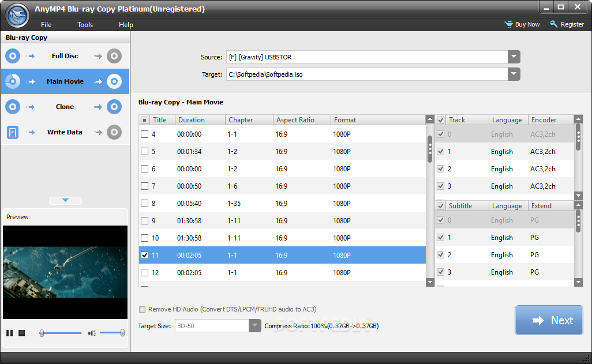
Task: Uncheck the box for title 11
Action: [145, 255]
